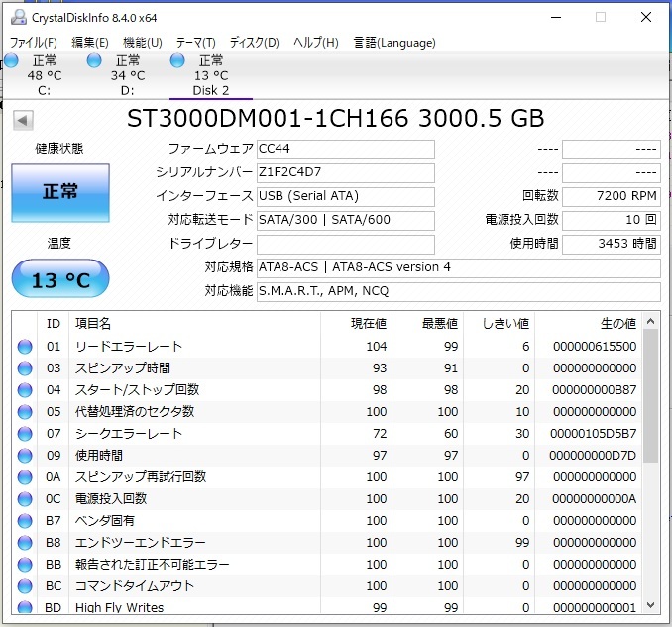The height and width of the screenshot is (627, 672).
Task: Click the power-on hours field 3453 時間
Action: 612,245
